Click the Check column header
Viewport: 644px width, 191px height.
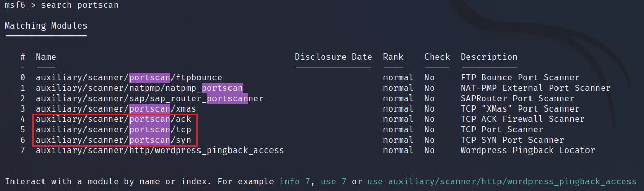(x=437, y=57)
